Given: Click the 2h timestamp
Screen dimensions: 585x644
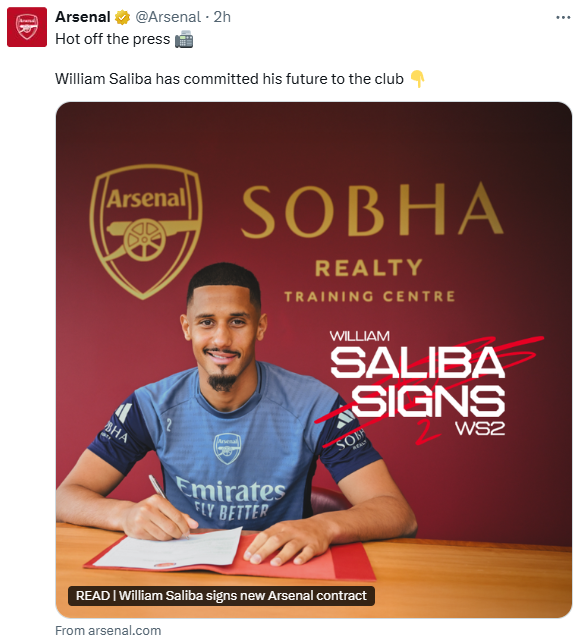Looking at the screenshot, I should tap(222, 17).
